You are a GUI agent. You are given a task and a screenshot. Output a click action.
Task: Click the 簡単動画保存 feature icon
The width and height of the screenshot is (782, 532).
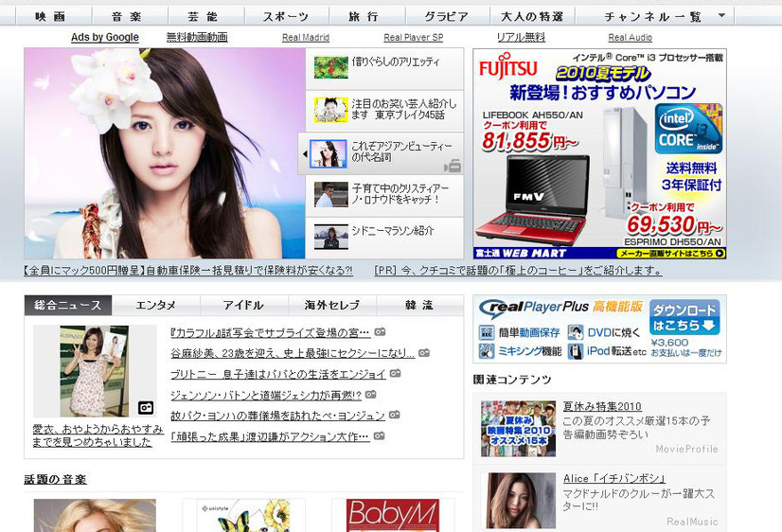pos(487,332)
